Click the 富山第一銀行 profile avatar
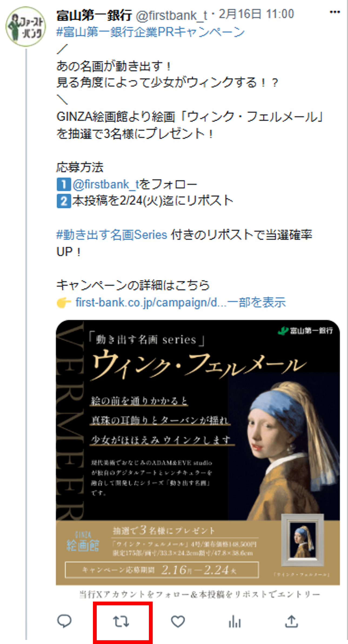This screenshot has width=348, height=644. (x=26, y=26)
